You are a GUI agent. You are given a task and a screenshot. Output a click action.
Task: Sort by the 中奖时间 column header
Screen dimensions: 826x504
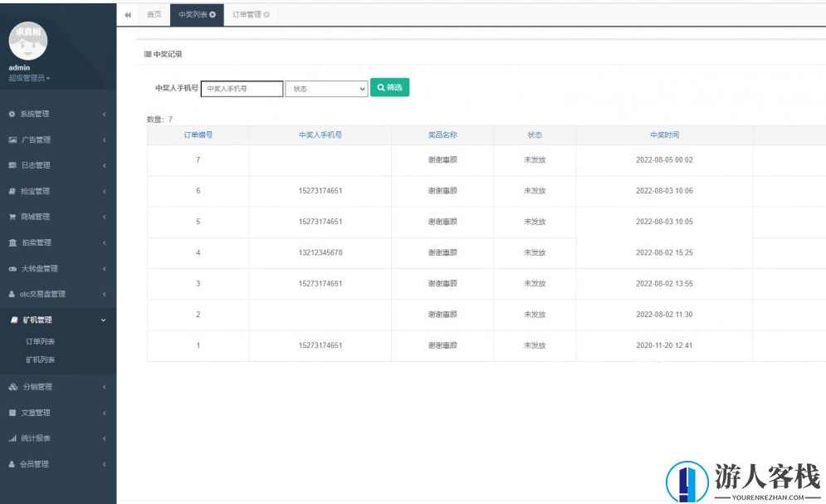(664, 135)
